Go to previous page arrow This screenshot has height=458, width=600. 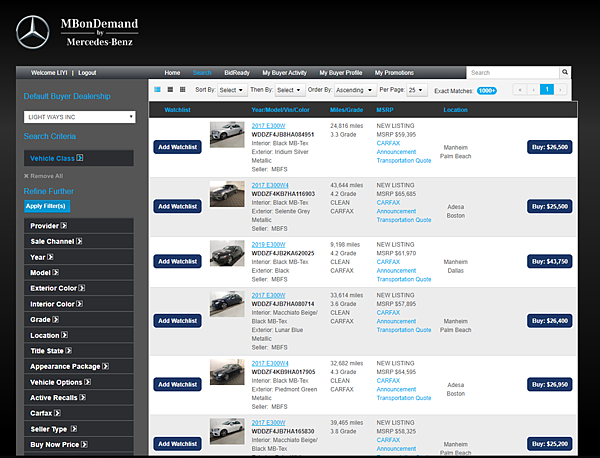(x=533, y=90)
